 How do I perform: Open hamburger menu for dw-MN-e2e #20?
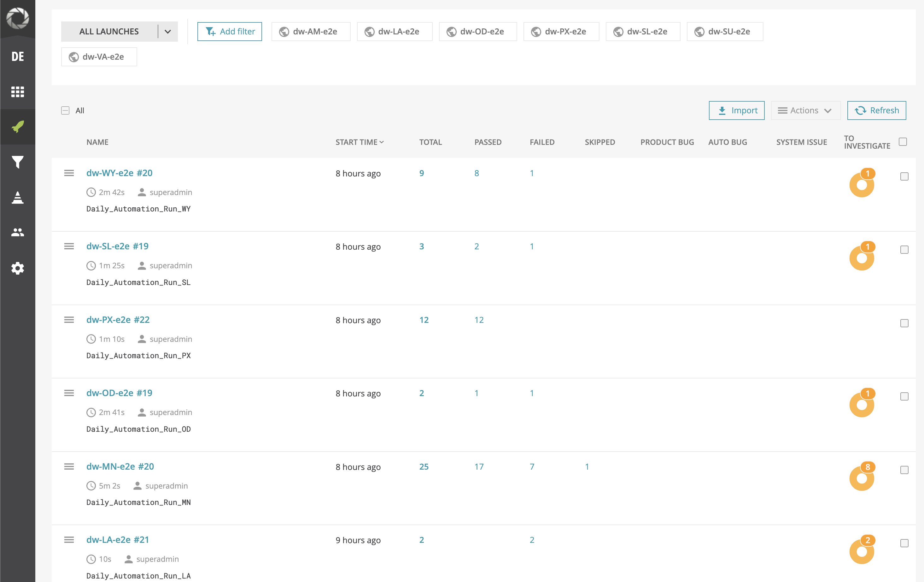[x=69, y=466]
